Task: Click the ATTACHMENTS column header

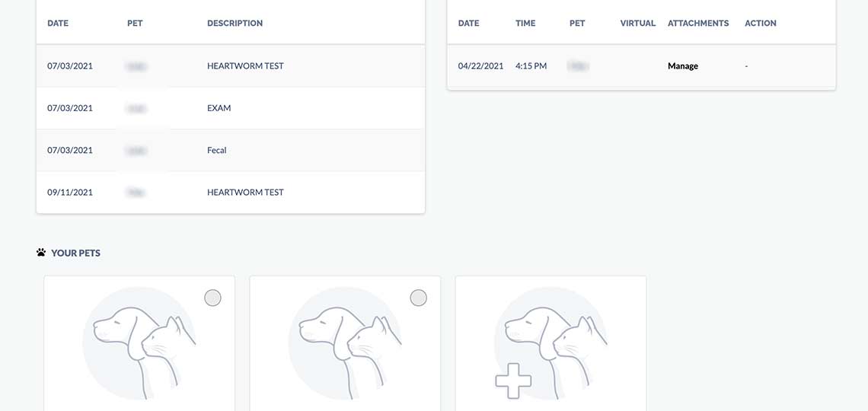Action: [x=698, y=24]
